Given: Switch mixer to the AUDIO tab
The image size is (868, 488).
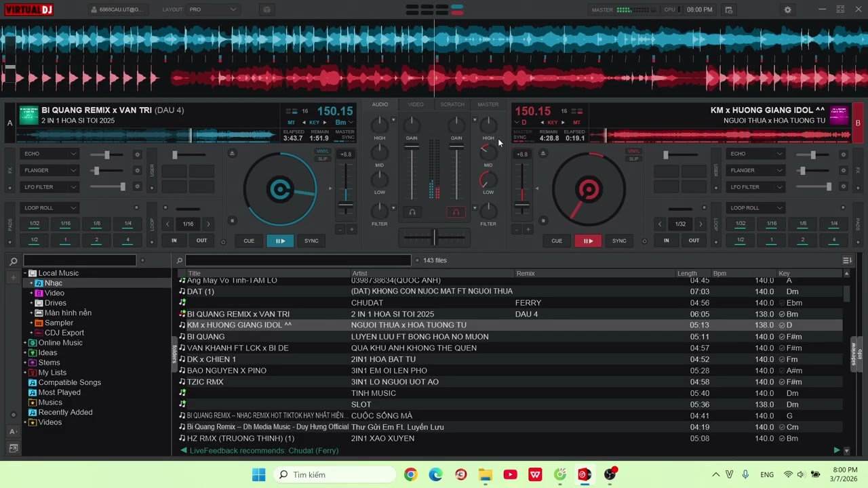Looking at the screenshot, I should click(380, 104).
